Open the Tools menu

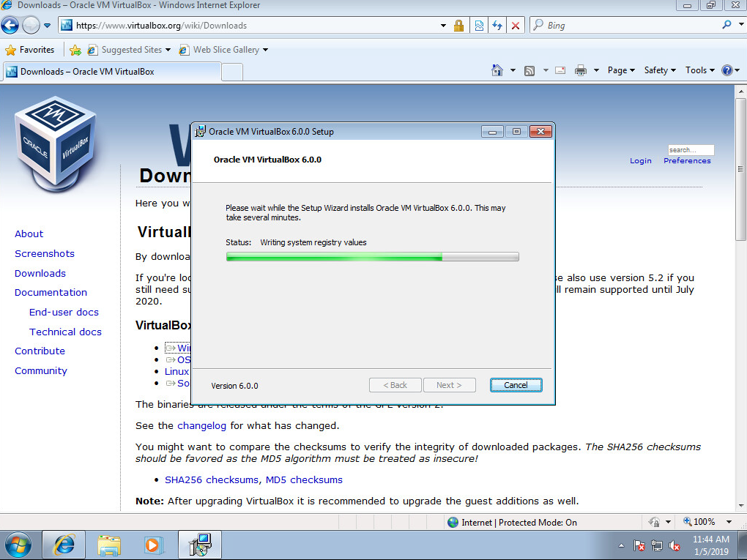tap(700, 70)
